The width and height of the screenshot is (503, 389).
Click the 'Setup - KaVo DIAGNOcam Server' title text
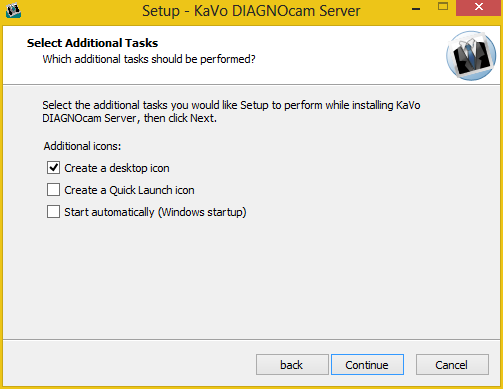251,11
